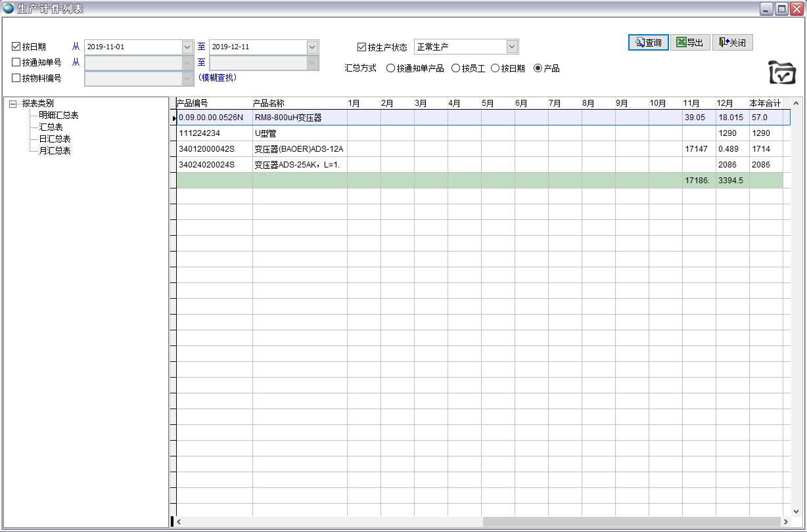The width and height of the screenshot is (807, 532).
Task: Select 月汇总表 in the report tree
Action: click(x=55, y=151)
